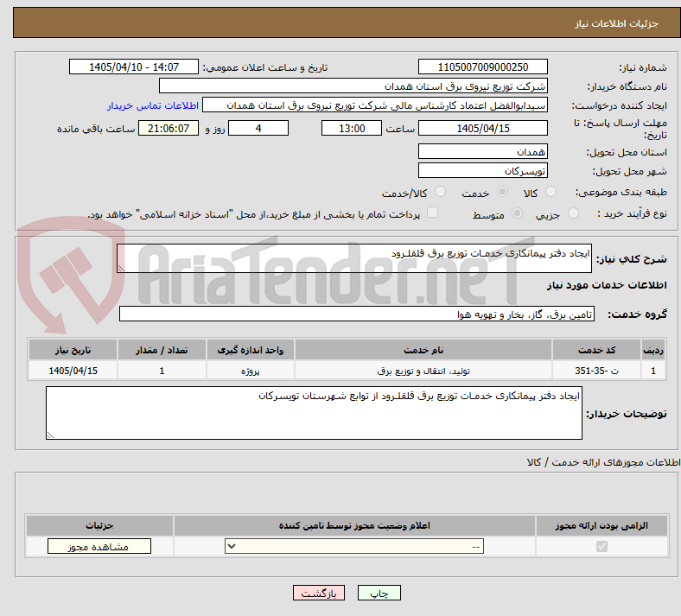This screenshot has height=616, width=681.
Task: Toggle the اسناد خزانه اسلامی payment checkbox
Action: (x=432, y=213)
